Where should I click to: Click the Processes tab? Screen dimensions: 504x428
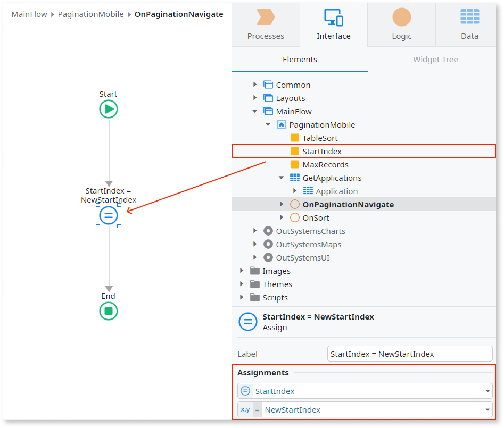(266, 26)
